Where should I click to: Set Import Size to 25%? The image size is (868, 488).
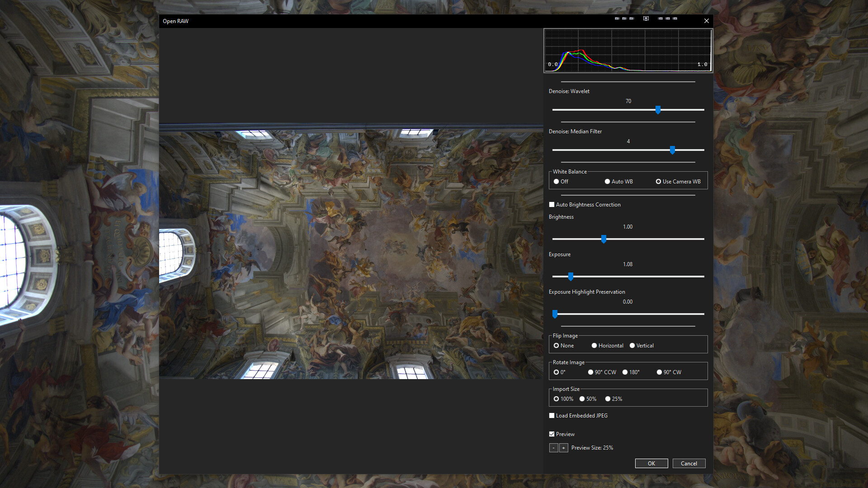pos(613,399)
